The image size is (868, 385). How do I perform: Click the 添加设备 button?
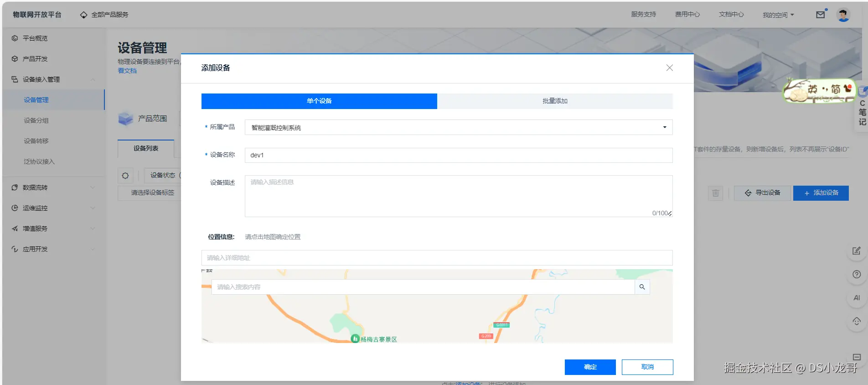[x=821, y=193]
